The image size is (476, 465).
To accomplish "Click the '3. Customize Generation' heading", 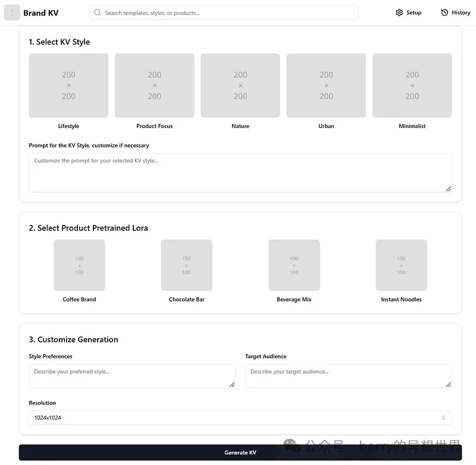I will pos(73,340).
